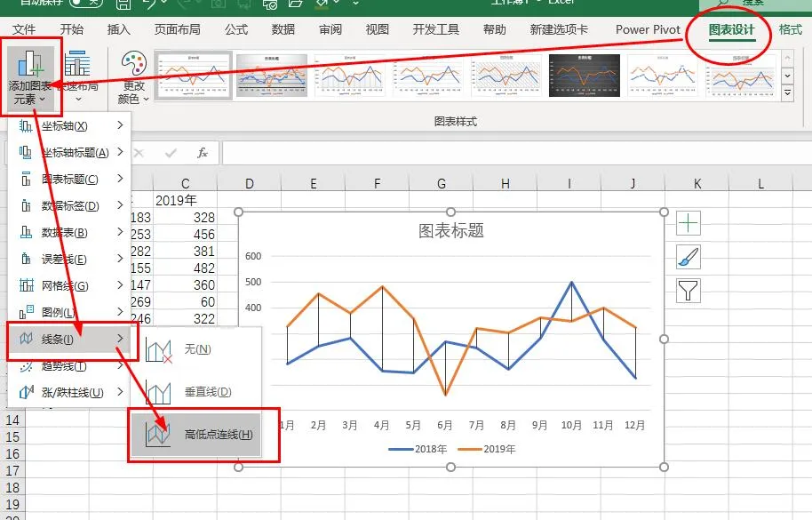Image resolution: width=812 pixels, height=520 pixels.
Task: Switch to the 页面布局 tab
Action: [177, 29]
